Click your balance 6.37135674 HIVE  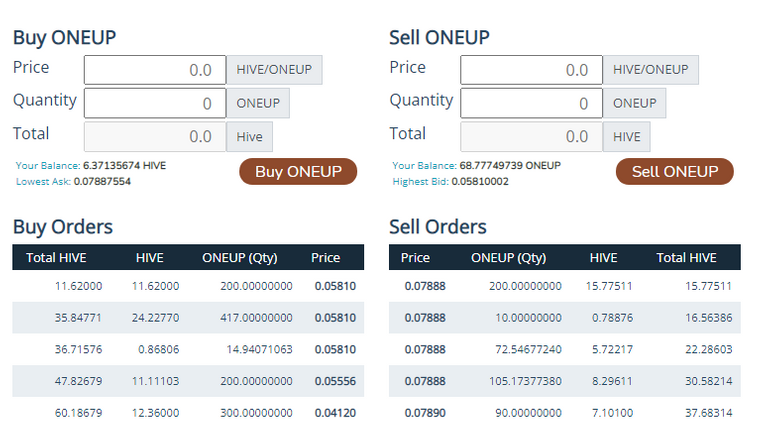pyautogui.click(x=124, y=165)
